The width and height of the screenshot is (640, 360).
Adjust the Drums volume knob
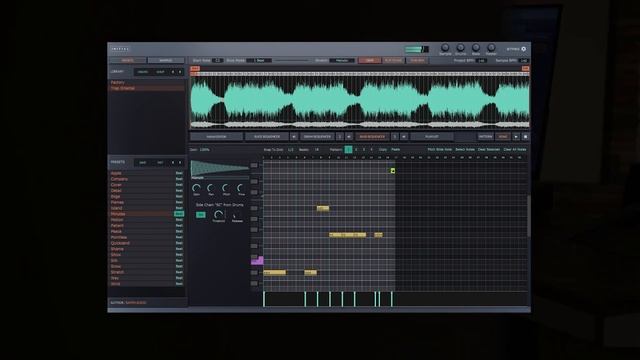pos(460,48)
